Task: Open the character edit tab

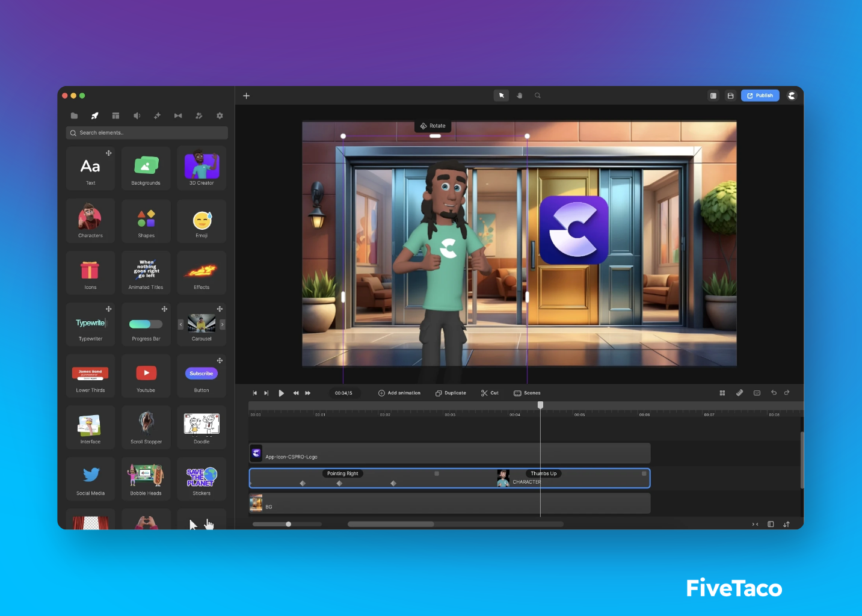Action: click(x=199, y=115)
